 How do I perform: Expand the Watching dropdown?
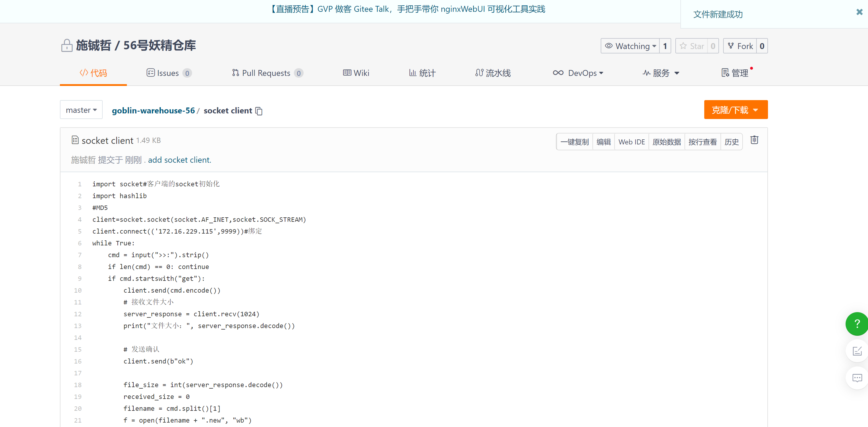(630, 46)
